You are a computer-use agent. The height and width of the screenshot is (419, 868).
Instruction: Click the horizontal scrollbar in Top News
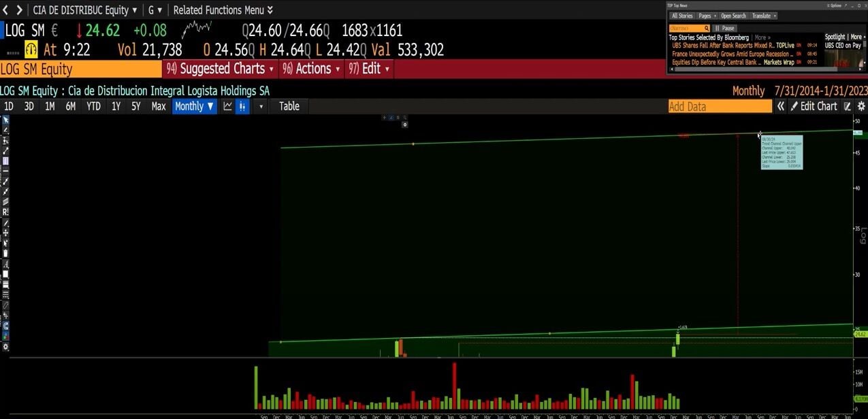click(x=756, y=69)
